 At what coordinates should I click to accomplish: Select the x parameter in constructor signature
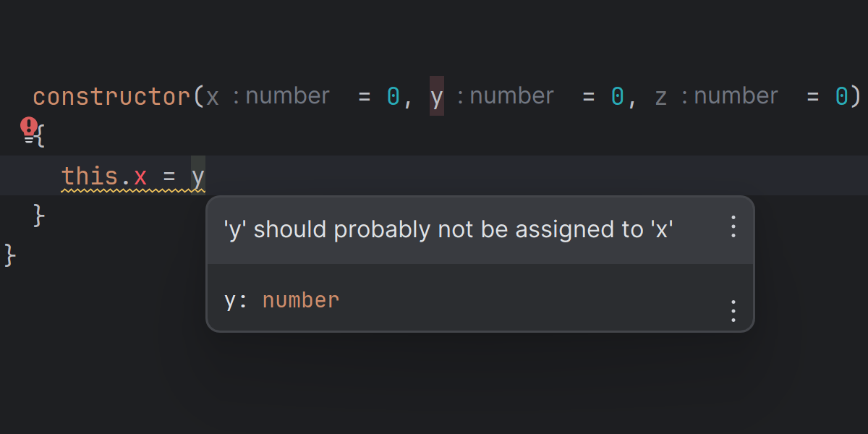pos(212,96)
